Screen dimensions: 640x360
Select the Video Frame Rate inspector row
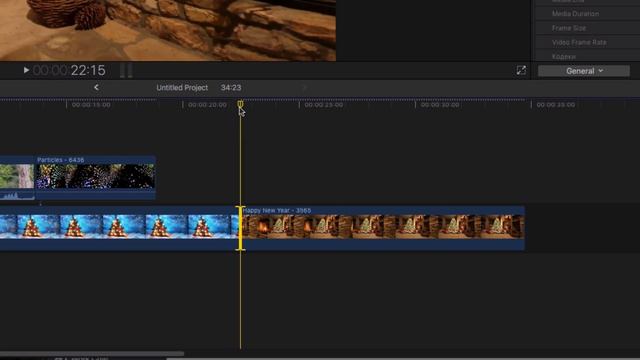click(x=587, y=42)
